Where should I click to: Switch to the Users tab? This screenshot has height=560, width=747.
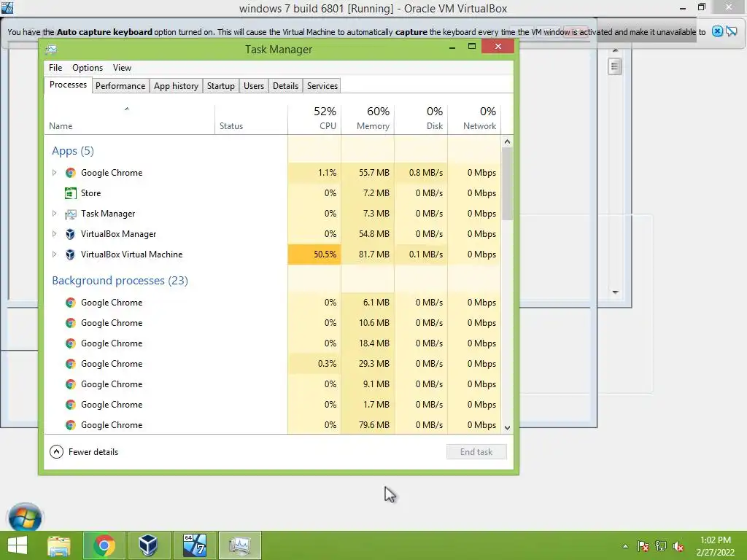pos(253,86)
